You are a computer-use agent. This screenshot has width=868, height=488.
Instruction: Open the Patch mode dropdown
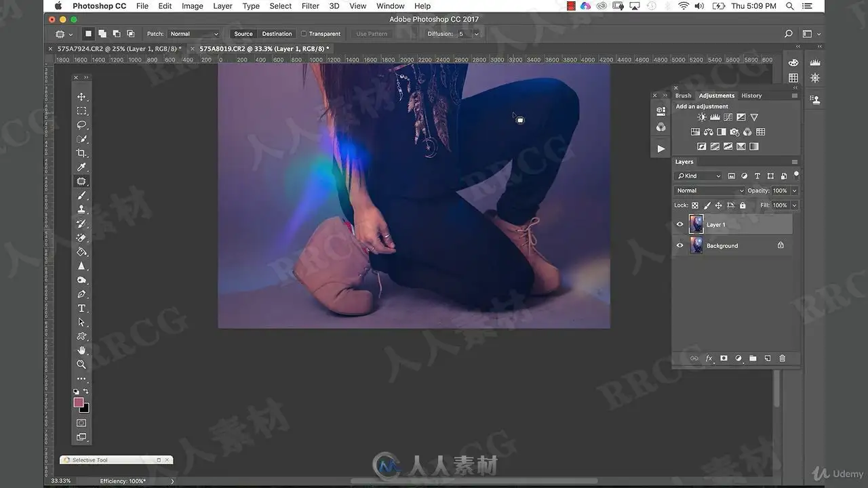tap(194, 34)
